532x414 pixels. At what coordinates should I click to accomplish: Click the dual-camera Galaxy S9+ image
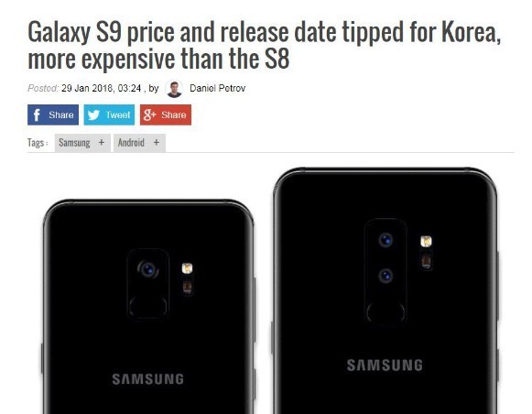(385, 290)
